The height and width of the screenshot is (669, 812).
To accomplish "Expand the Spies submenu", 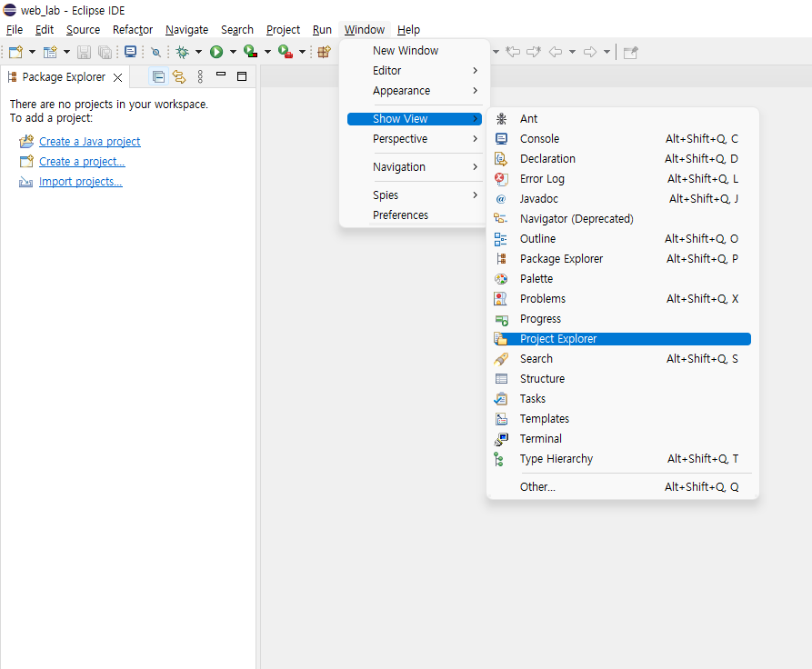I will point(415,195).
